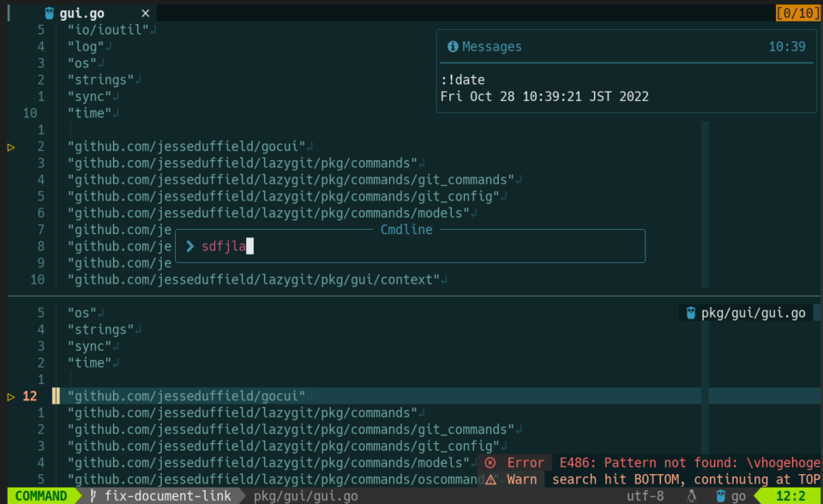823x504 pixels.
Task: Click the Linux penguin icon in the statusline
Action: pyautogui.click(x=692, y=495)
